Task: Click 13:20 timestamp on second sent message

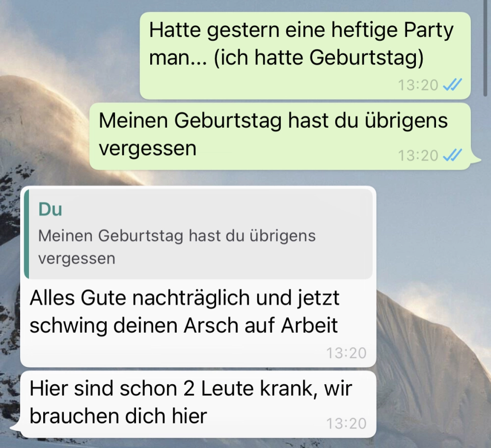Action: point(418,155)
